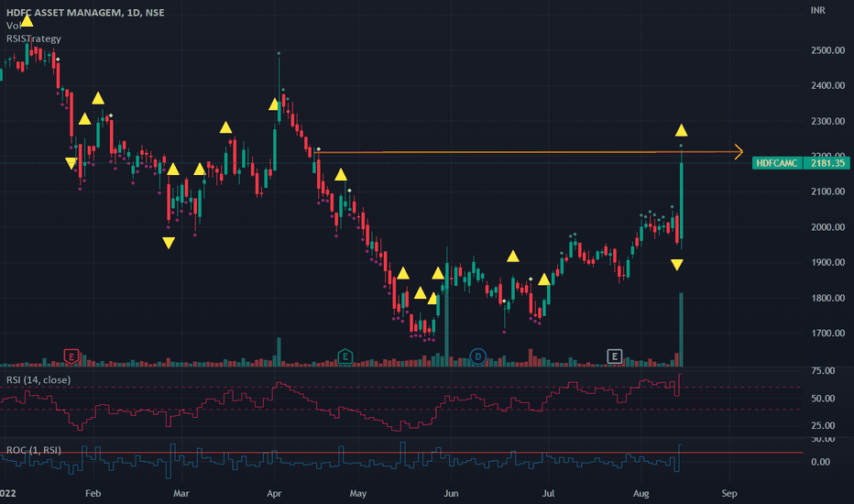The height and width of the screenshot is (504, 854).
Task: Click the 75.00 RSI scale label
Action: pos(823,370)
